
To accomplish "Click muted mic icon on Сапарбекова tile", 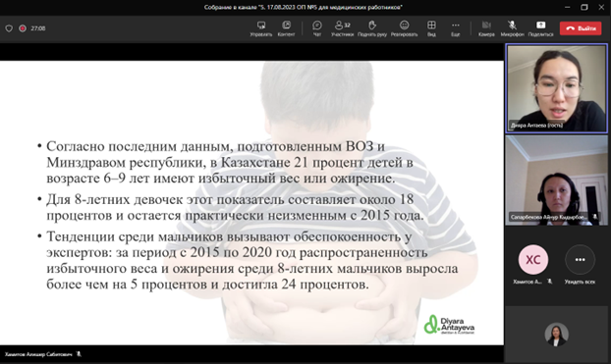I will [595, 217].
